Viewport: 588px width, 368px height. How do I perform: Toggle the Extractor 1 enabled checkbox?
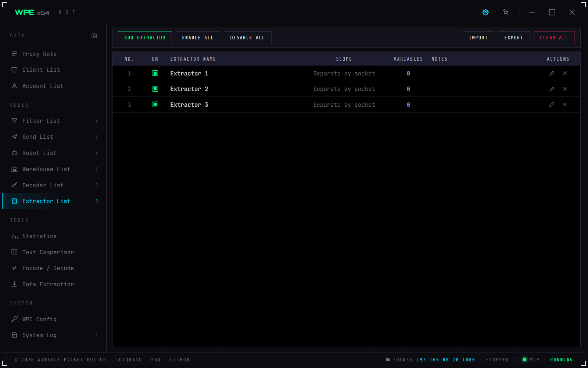[x=155, y=73]
